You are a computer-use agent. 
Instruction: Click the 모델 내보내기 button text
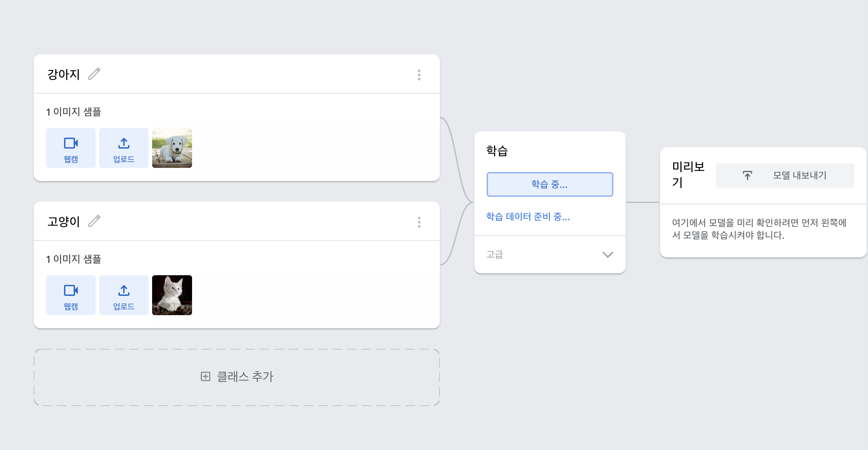click(800, 175)
